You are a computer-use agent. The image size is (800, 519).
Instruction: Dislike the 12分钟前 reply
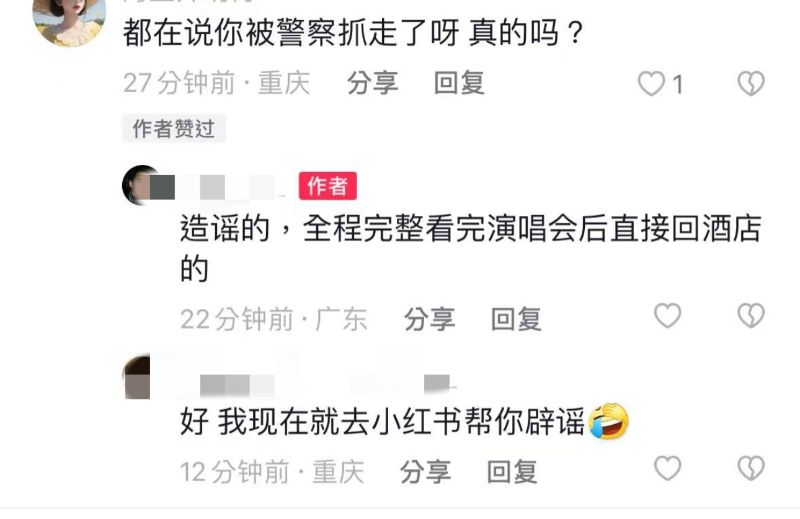click(x=751, y=468)
